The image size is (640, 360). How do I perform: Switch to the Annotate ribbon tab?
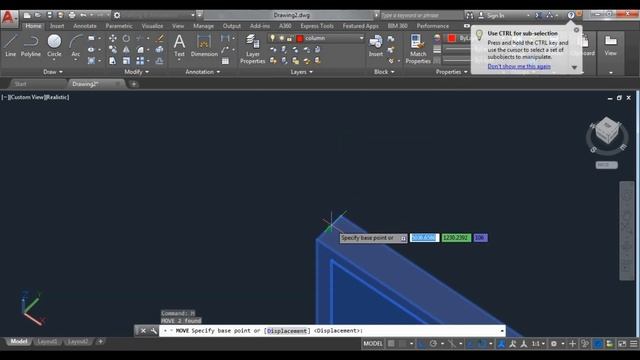[85, 26]
